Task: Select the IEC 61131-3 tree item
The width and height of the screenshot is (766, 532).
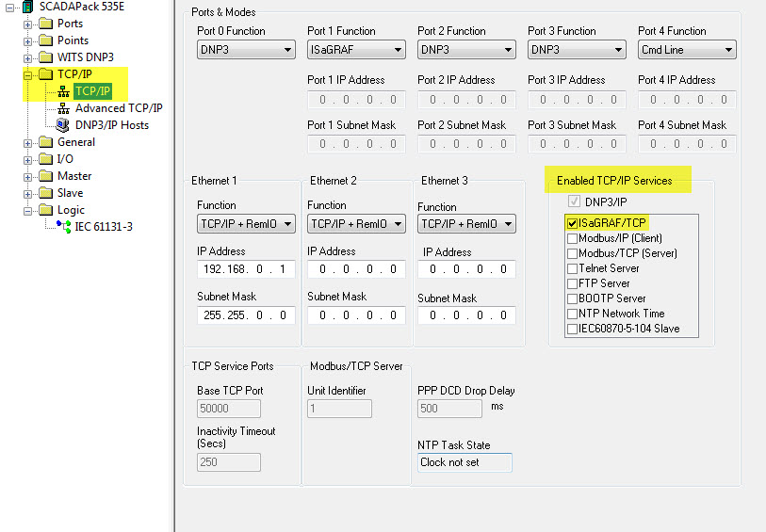Action: coord(104,227)
